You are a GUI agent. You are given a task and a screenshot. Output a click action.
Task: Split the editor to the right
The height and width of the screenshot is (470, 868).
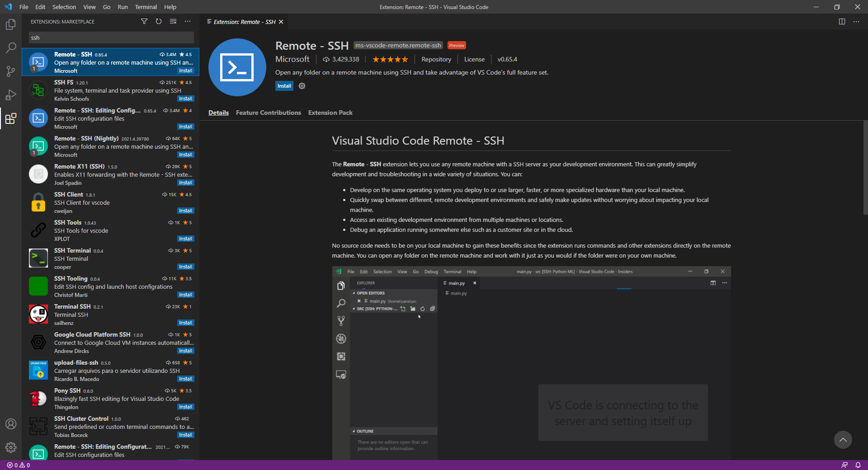[x=842, y=21]
